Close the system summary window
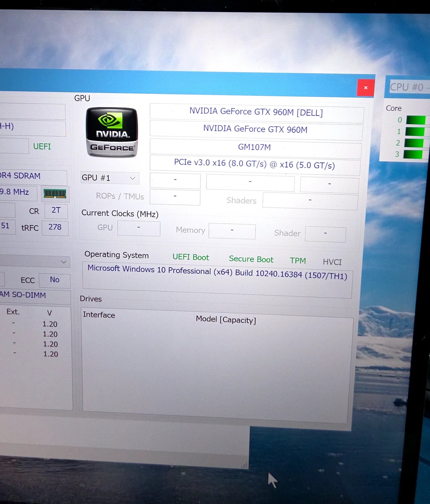The image size is (430, 504). (365, 88)
